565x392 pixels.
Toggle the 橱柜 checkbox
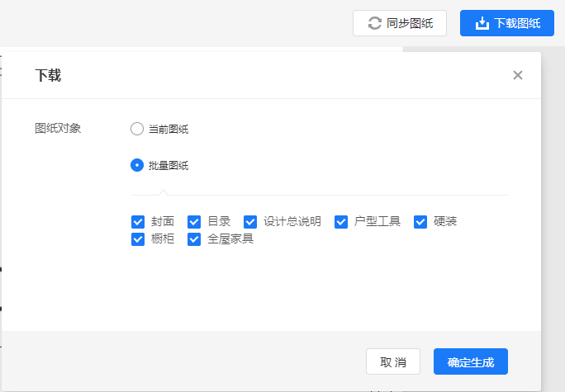138,239
